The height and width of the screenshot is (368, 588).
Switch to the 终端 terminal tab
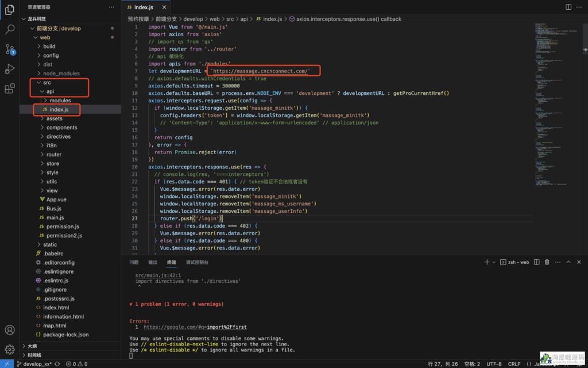click(x=171, y=262)
